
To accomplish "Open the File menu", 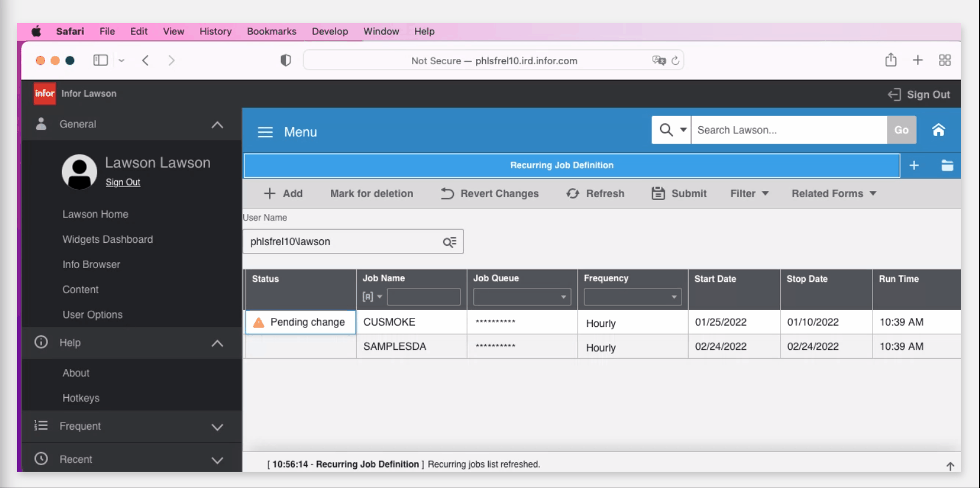I will pyautogui.click(x=107, y=31).
